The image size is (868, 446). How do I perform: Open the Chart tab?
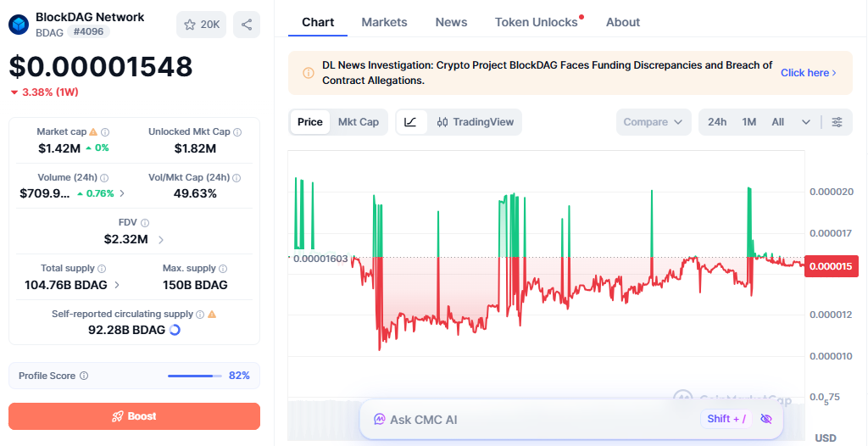pos(318,22)
